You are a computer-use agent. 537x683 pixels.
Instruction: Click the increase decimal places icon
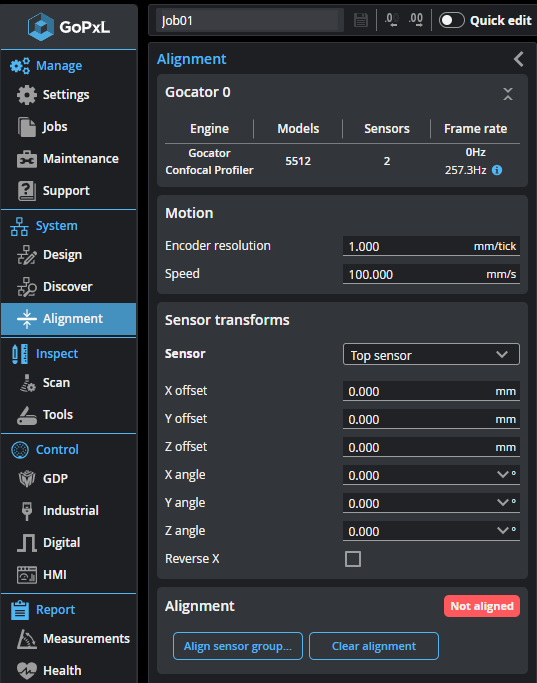pyautogui.click(x=416, y=20)
